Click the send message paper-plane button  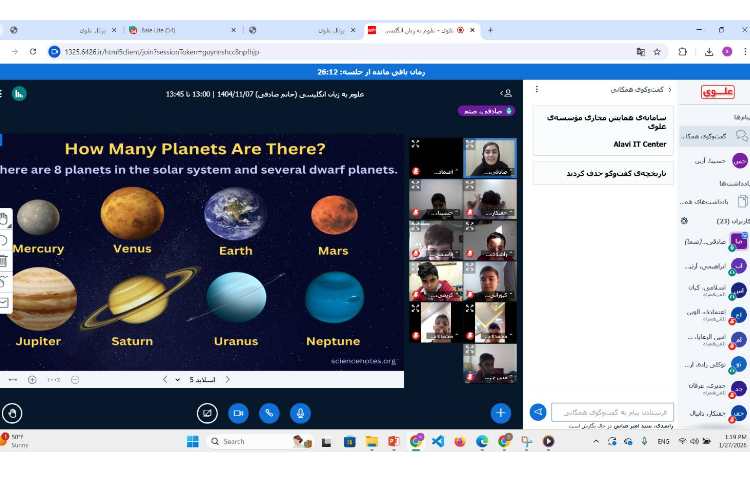tap(538, 412)
